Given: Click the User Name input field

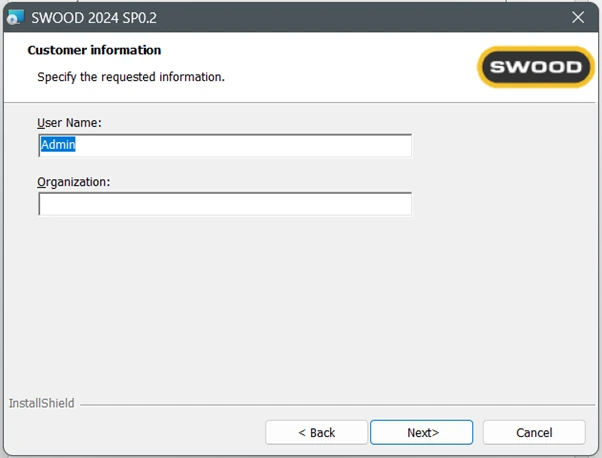Looking at the screenshot, I should click(225, 145).
